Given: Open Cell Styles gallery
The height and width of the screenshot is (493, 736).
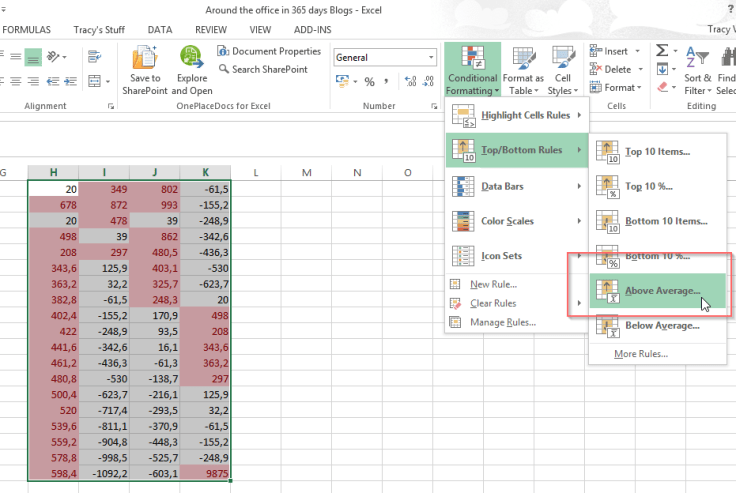Looking at the screenshot, I should (563, 70).
